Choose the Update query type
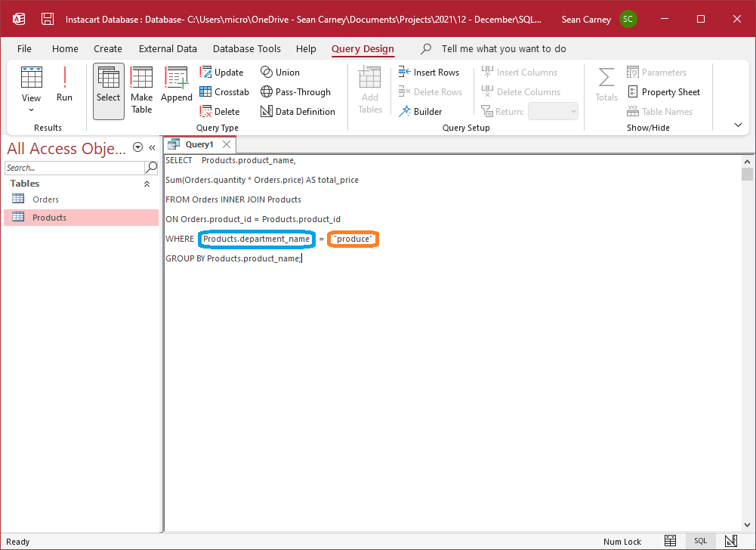Viewport: 756px width, 550px height. pos(222,73)
